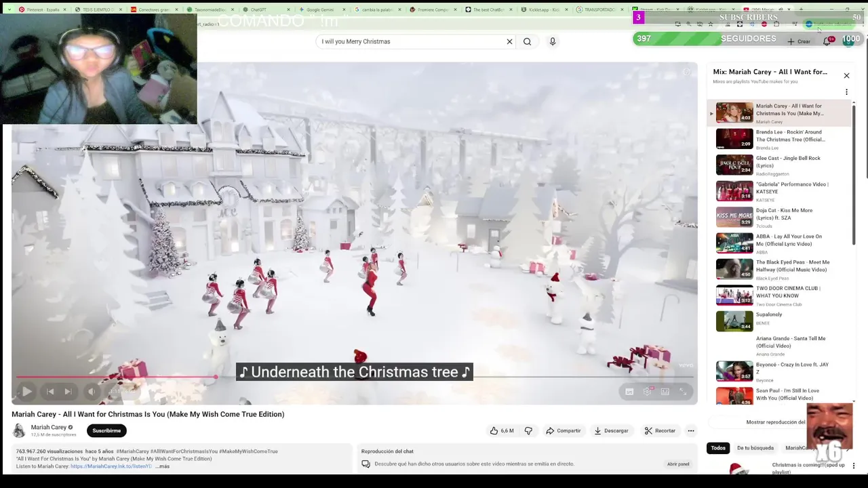Click the magnifier search button

point(527,41)
